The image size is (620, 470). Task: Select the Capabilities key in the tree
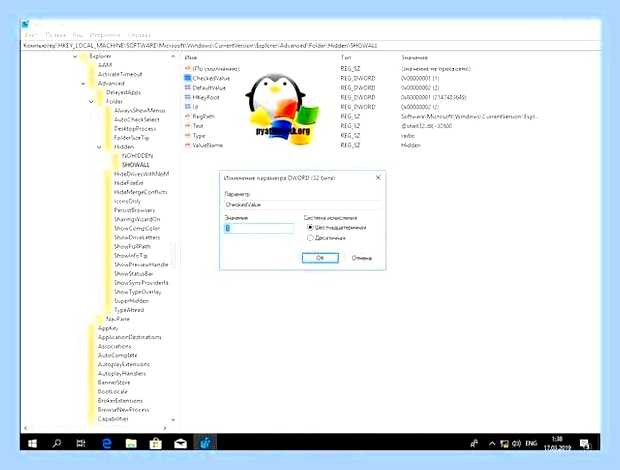pos(113,419)
